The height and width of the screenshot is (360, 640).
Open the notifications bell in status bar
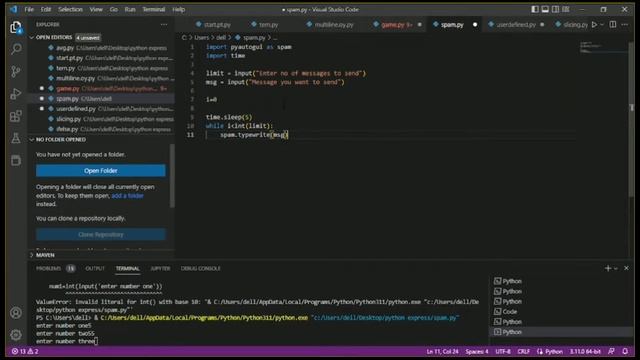click(625, 351)
